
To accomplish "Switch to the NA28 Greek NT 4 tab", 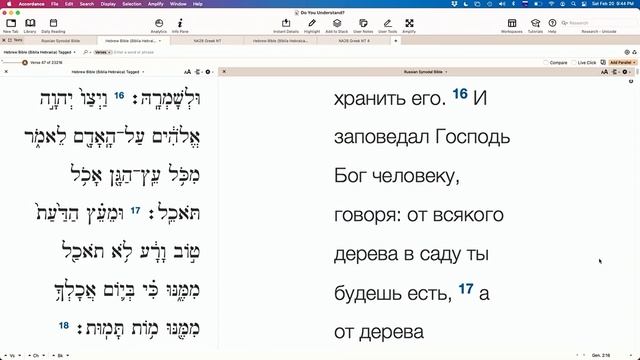I will coord(354,41).
